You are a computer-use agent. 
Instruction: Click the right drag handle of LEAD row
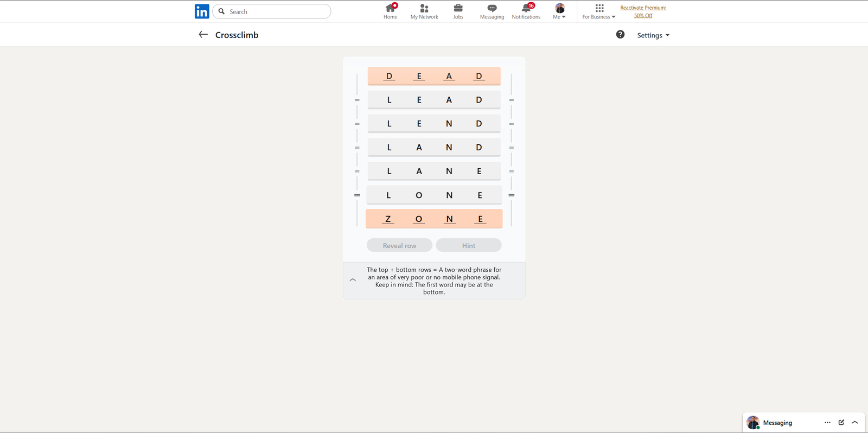pyautogui.click(x=512, y=100)
